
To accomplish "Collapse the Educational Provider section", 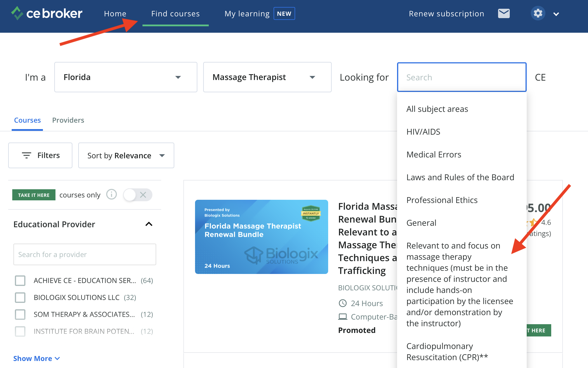I will (149, 224).
